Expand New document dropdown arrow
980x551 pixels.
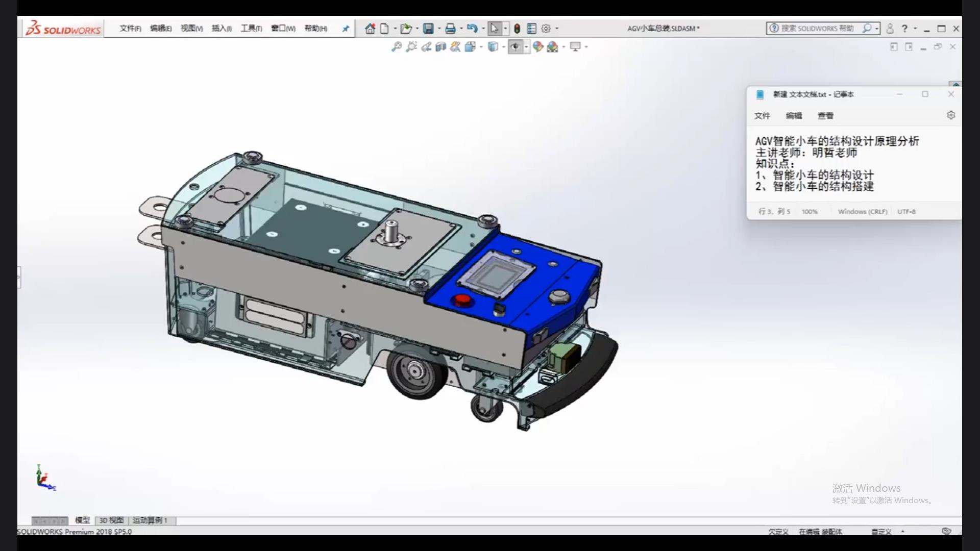click(395, 29)
